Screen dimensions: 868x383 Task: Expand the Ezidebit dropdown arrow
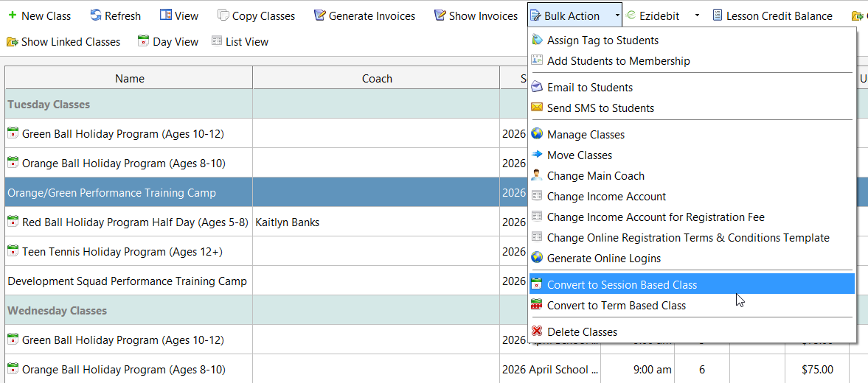click(697, 15)
